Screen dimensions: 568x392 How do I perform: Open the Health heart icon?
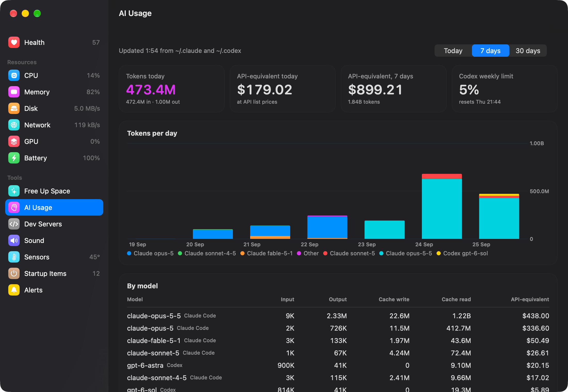click(x=14, y=42)
